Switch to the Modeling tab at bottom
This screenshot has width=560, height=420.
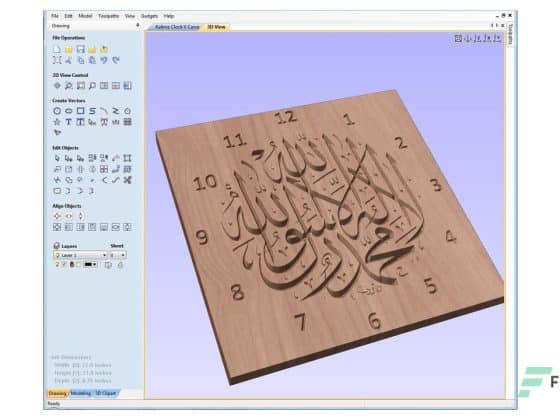pos(80,393)
